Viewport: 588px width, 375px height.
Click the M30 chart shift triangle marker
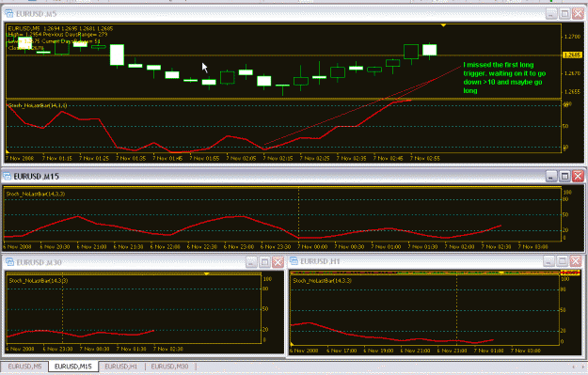pyautogui.click(x=206, y=273)
